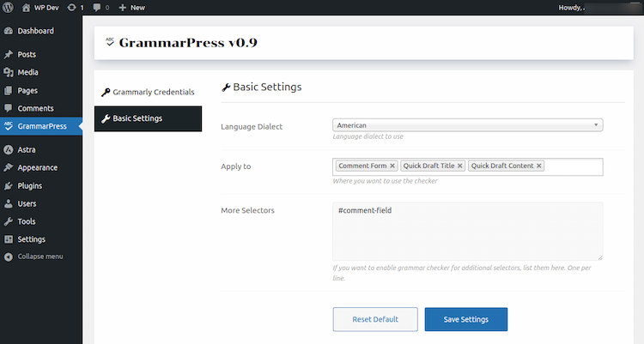Click the WP Dev site name
Screen dimensions: 644x344
(x=46, y=8)
